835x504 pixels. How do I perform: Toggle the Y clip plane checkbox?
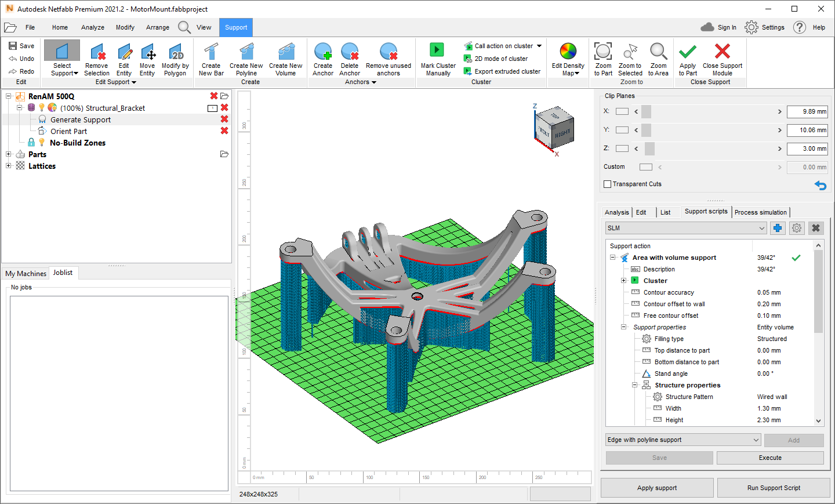(x=622, y=130)
